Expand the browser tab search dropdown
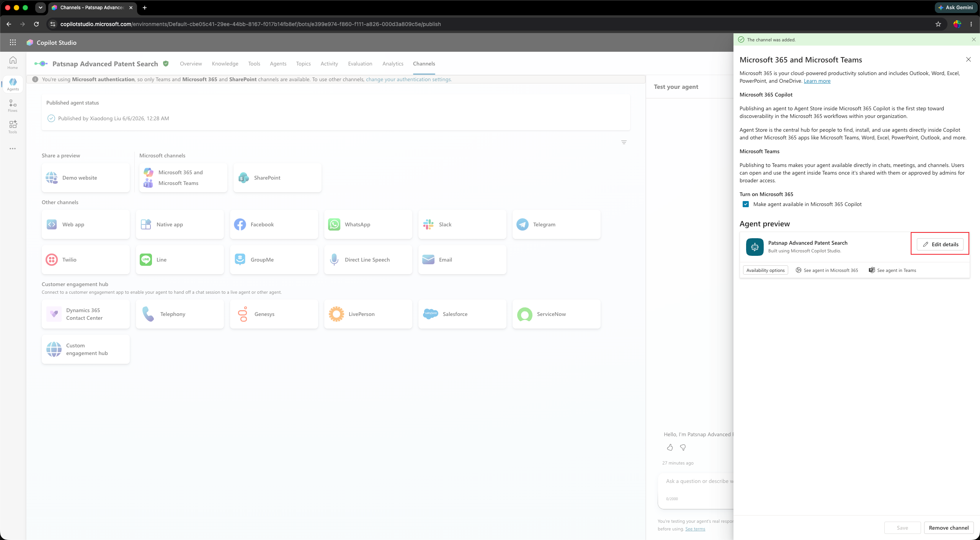This screenshot has width=980, height=540. pyautogui.click(x=41, y=8)
